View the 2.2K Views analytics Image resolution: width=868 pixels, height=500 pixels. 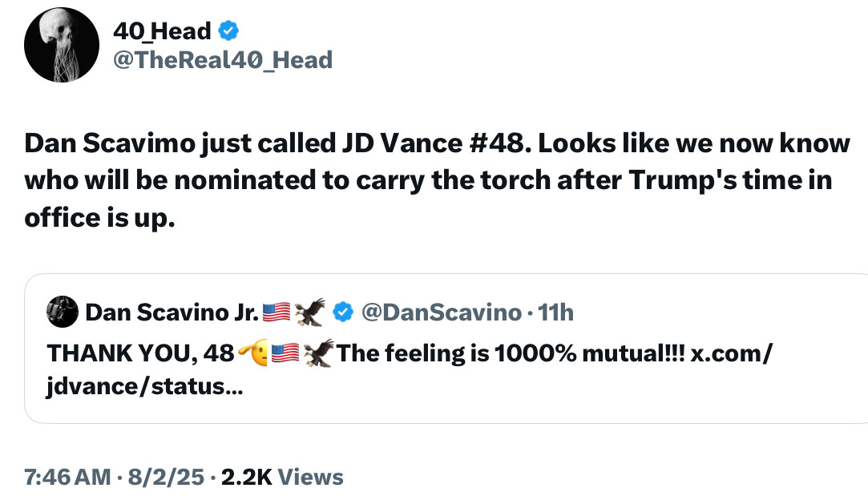click(282, 478)
